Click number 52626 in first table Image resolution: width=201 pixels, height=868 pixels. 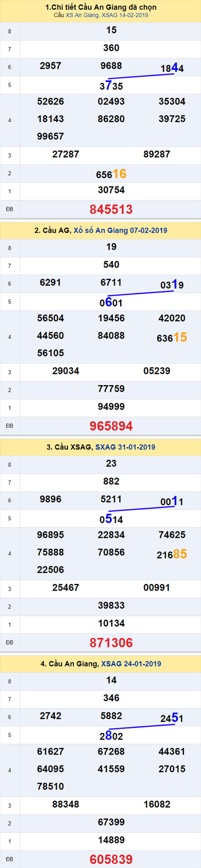point(50,102)
